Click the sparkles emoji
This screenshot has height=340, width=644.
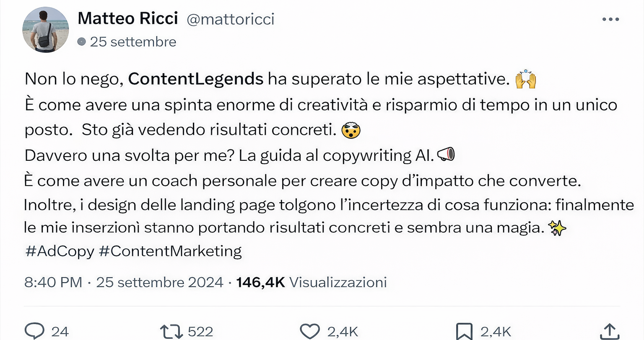[x=558, y=228]
